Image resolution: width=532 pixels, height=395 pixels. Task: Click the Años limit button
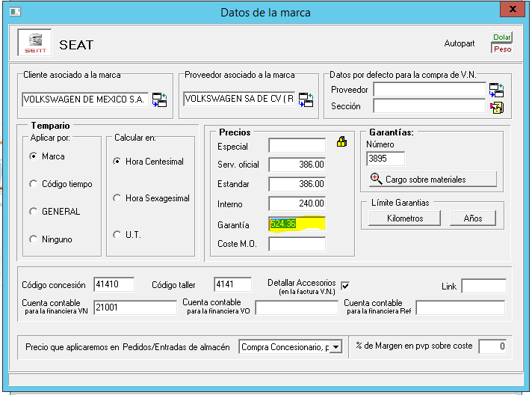click(473, 218)
